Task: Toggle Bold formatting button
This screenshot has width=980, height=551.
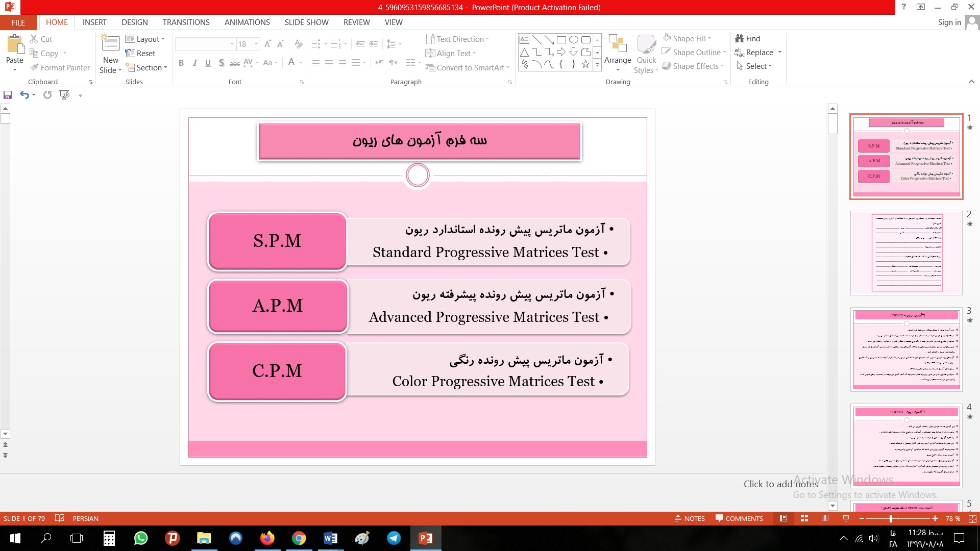Action: point(181,63)
